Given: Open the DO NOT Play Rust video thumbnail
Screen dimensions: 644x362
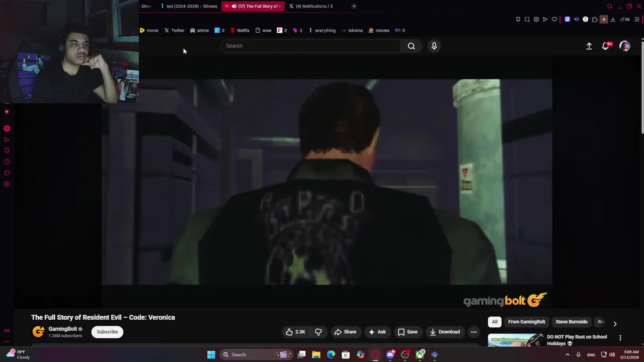Looking at the screenshot, I should [516, 340].
